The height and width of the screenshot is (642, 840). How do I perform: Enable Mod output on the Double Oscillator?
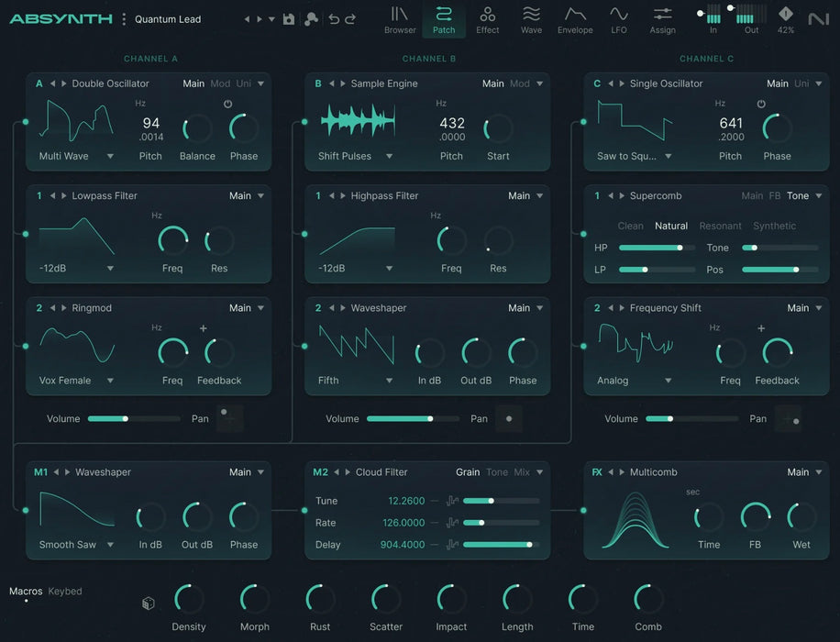pos(220,83)
